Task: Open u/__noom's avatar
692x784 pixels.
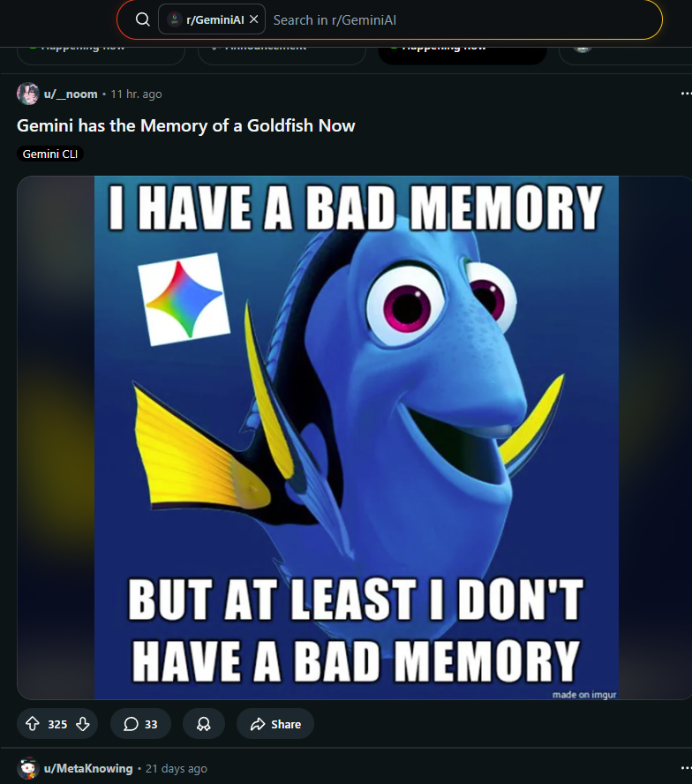Action: (27, 94)
